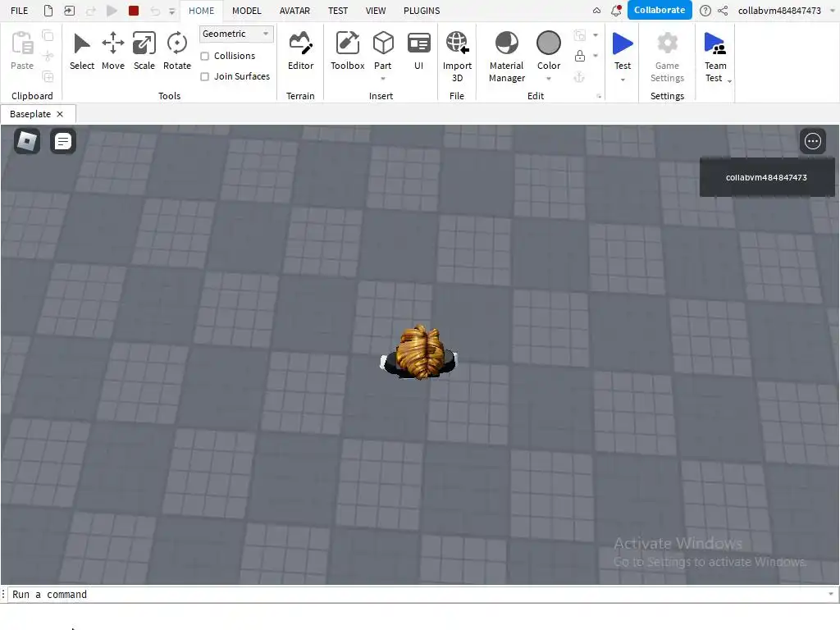The width and height of the screenshot is (840, 630).
Task: Click the Undo arrow
Action: [x=155, y=11]
